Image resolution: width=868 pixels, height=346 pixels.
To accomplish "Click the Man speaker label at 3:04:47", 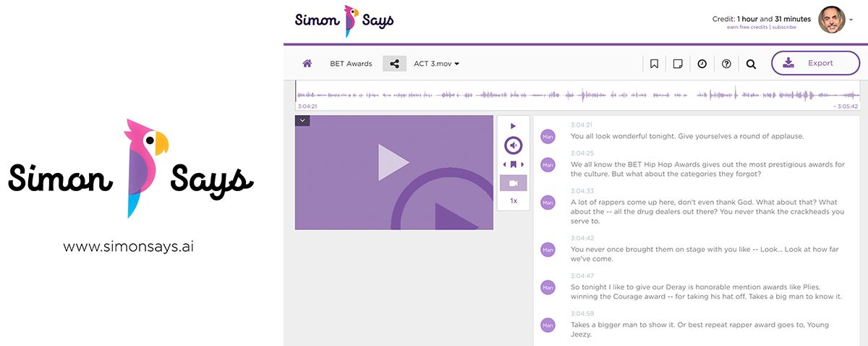I will click(x=548, y=287).
